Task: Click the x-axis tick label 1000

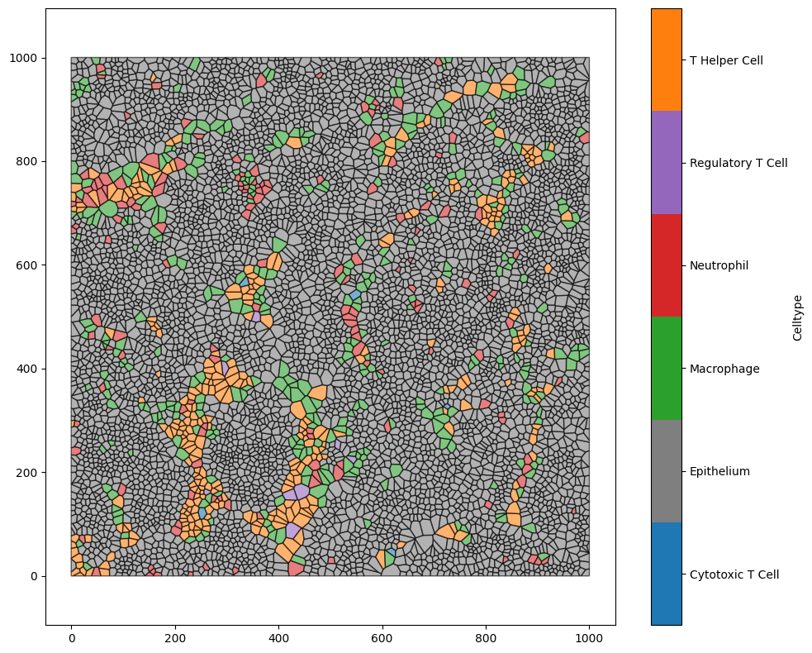Action: (589, 638)
